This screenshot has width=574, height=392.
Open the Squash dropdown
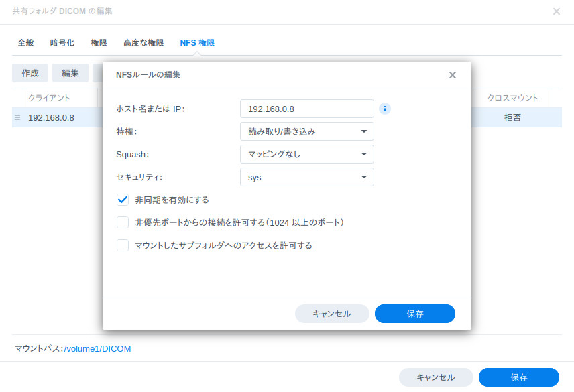(306, 154)
